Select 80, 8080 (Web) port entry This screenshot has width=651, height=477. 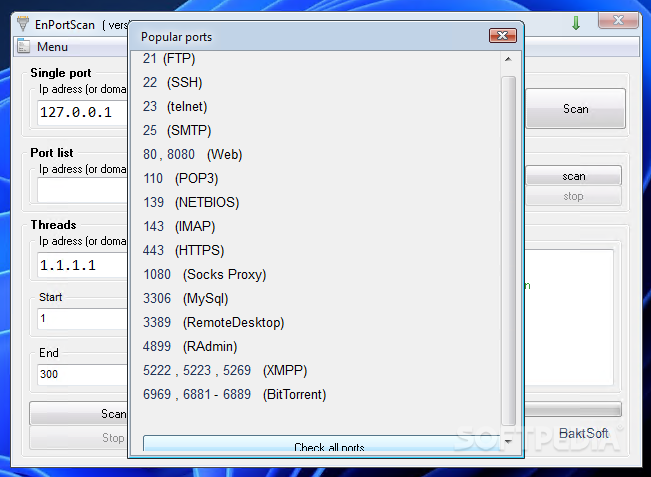coord(192,154)
